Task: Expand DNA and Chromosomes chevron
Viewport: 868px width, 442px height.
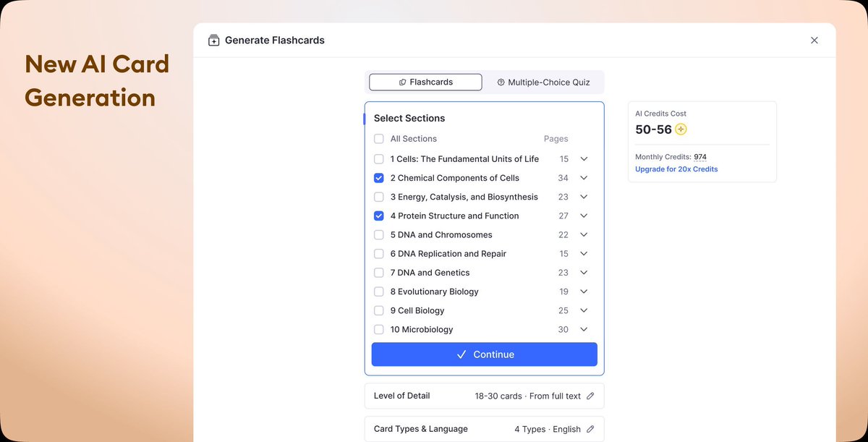Action: tap(584, 235)
